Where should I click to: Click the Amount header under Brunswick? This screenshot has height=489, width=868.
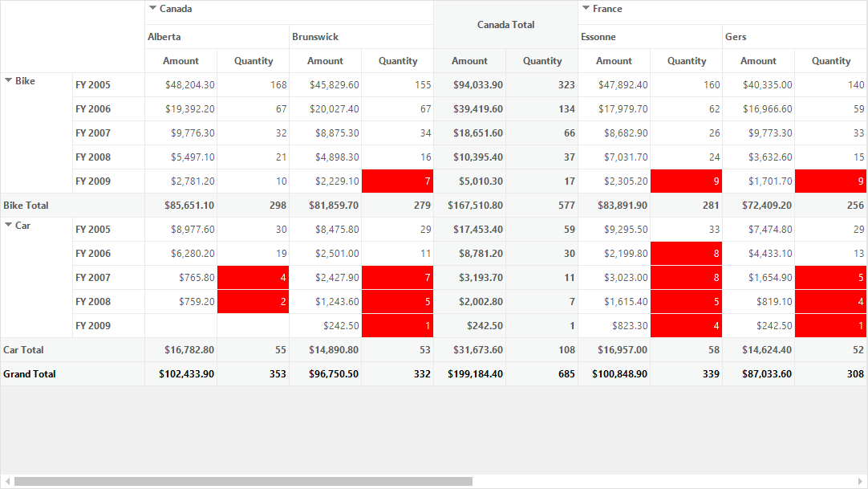pyautogui.click(x=326, y=61)
